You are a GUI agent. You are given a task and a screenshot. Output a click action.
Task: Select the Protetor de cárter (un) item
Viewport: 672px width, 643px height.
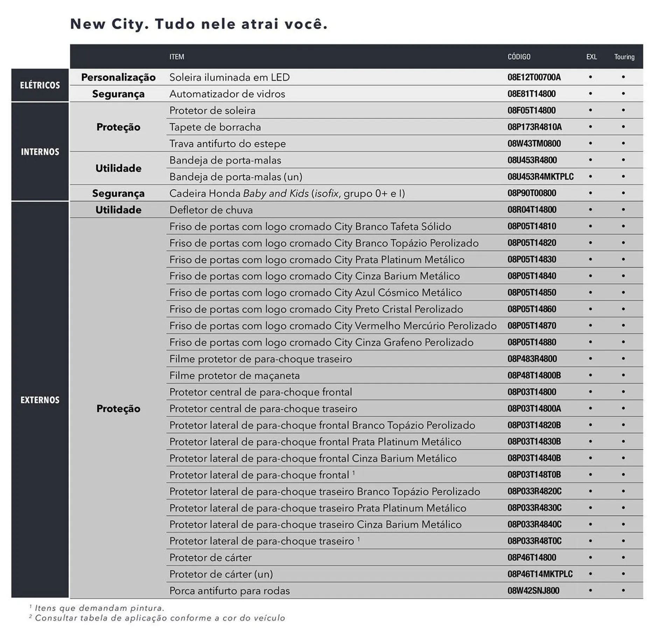point(221,574)
